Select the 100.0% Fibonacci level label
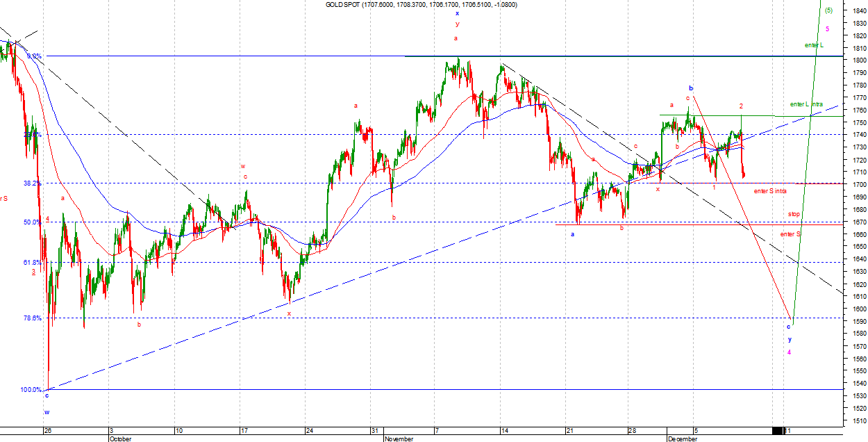Image resolution: width=868 pixels, height=442 pixels. [x=31, y=390]
